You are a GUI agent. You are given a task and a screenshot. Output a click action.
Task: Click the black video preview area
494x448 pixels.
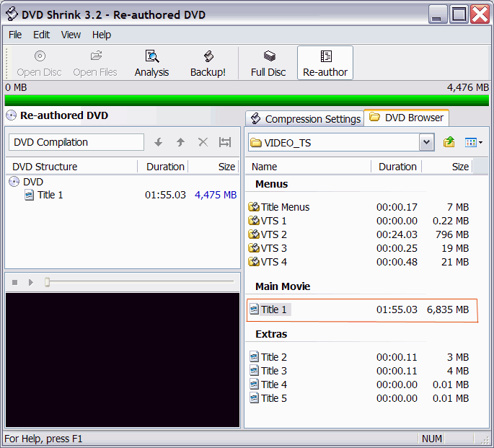123,360
